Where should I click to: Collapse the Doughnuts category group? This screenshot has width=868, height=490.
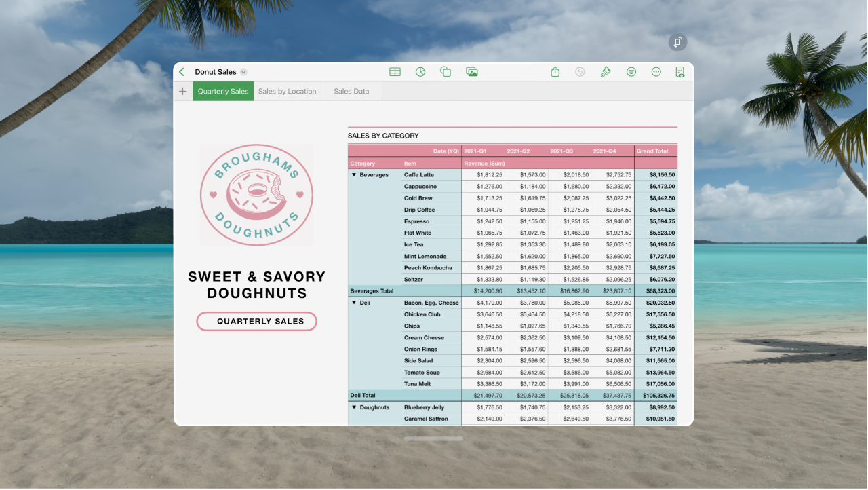[x=353, y=407]
